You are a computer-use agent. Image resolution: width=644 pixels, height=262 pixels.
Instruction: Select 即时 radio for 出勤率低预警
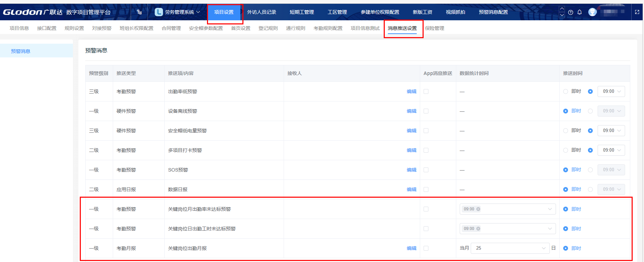point(566,91)
